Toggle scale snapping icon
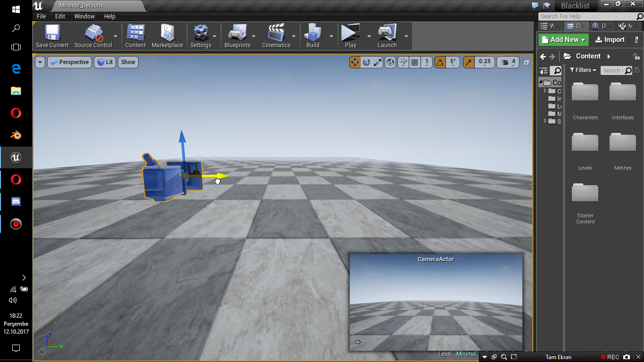The width and height of the screenshot is (644, 362). [x=469, y=62]
